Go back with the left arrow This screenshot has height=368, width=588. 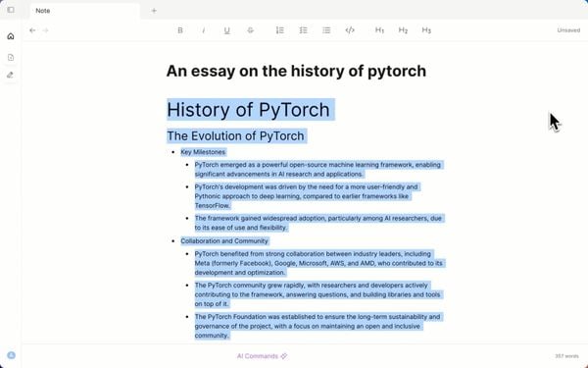pyautogui.click(x=32, y=30)
